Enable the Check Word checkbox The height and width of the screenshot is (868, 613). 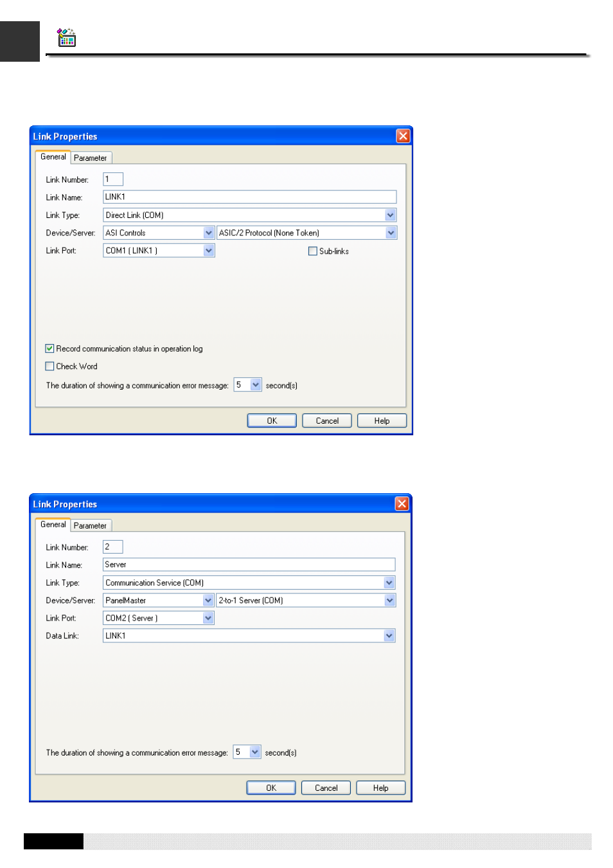point(49,366)
